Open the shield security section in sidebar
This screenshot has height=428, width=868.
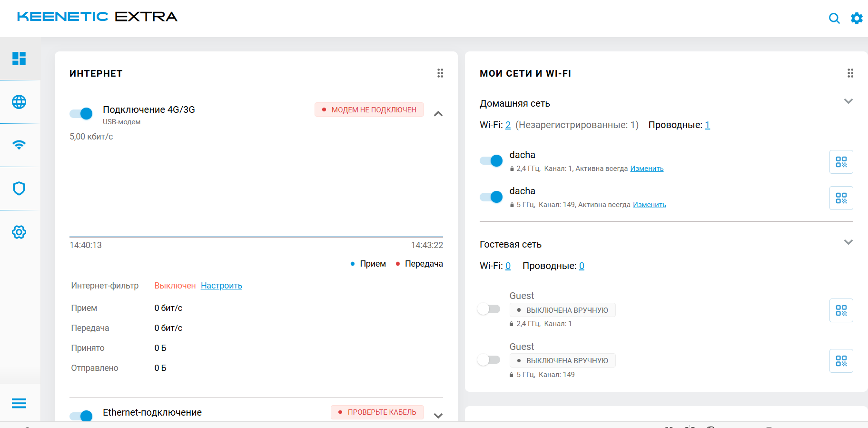pyautogui.click(x=19, y=189)
